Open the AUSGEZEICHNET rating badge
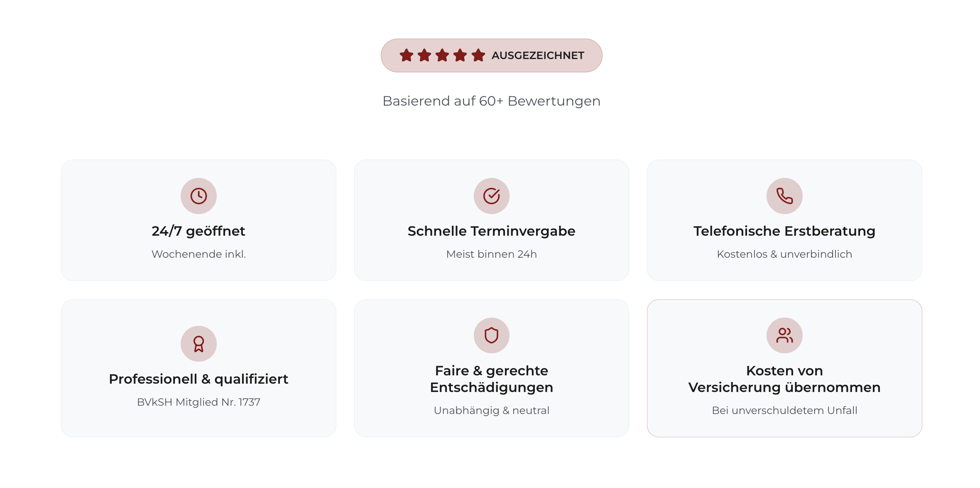980x488 pixels. 492,55
